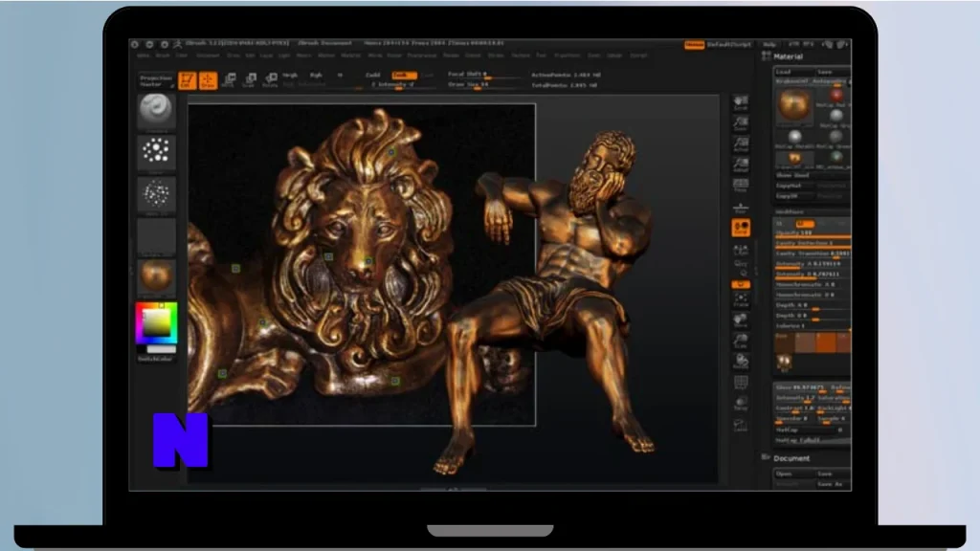Viewport: 980px width, 551px height.
Task: Adjust the Focal Shift slider
Action: tap(483, 75)
